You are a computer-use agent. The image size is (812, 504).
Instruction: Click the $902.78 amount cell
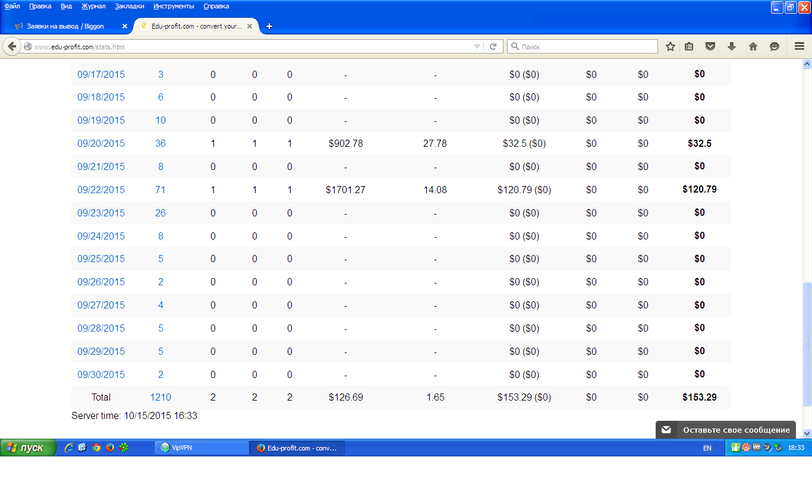(345, 143)
